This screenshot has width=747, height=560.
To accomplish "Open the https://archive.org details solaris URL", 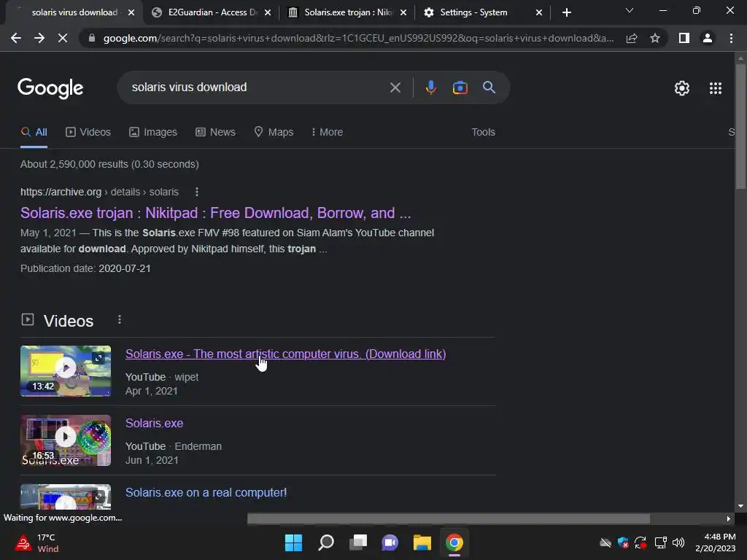I will coord(99,192).
